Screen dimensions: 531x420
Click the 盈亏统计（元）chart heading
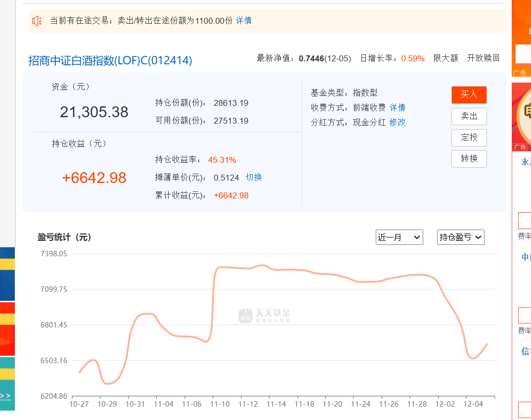click(x=64, y=237)
